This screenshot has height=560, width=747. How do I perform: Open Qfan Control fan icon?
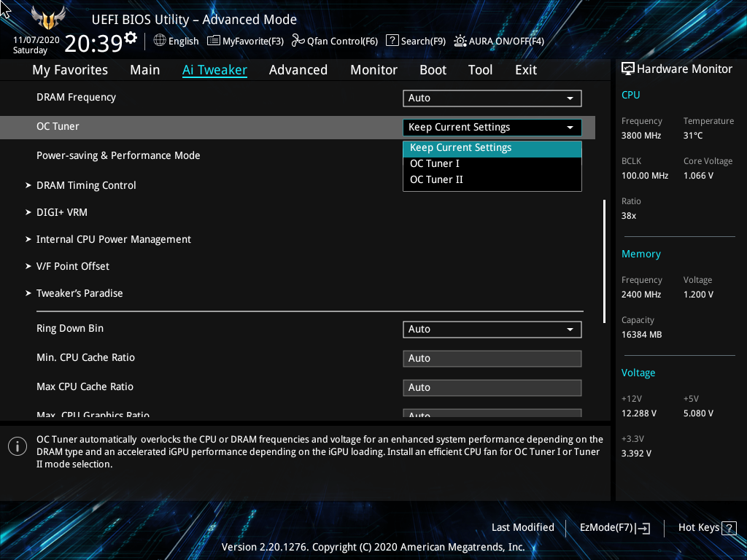pos(298,41)
